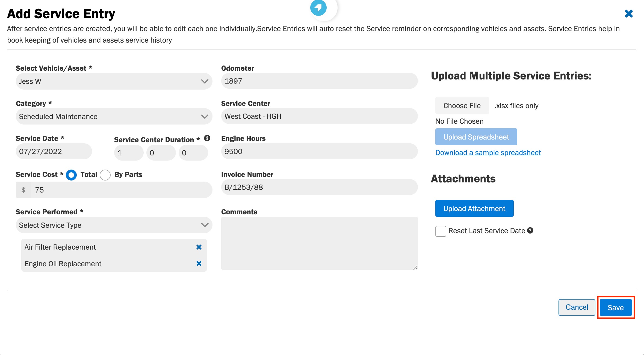Open the Category dropdown

click(114, 117)
